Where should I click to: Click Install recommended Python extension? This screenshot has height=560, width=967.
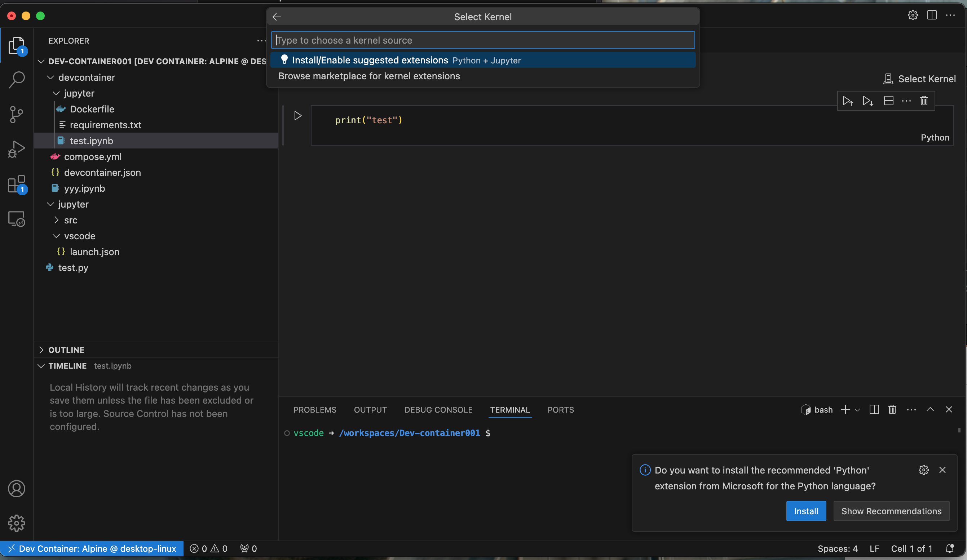coord(805,511)
